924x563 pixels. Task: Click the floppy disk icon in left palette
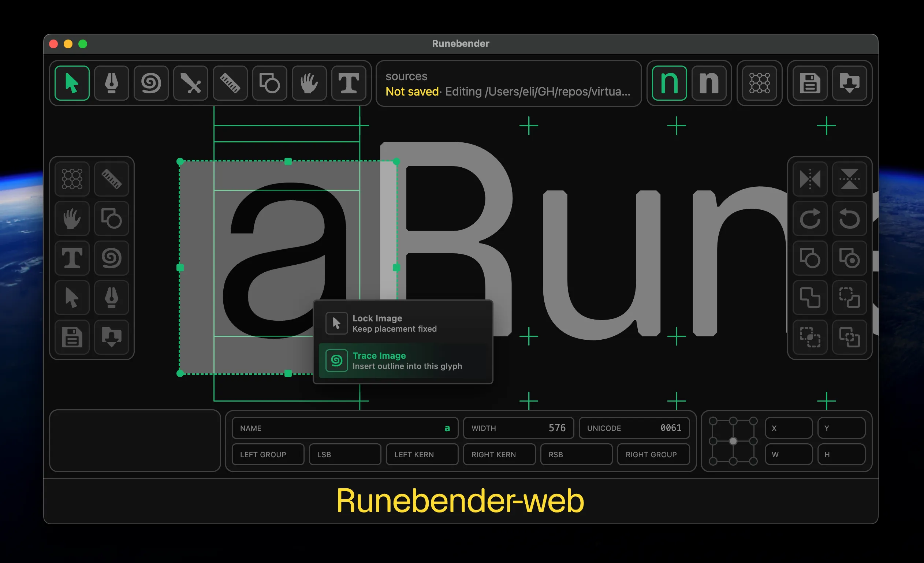pos(72,337)
